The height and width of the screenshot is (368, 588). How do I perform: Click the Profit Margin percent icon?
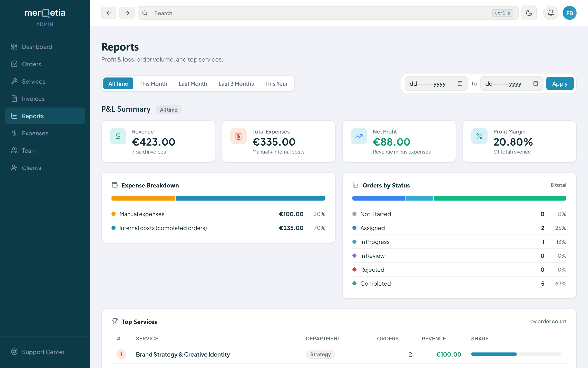tap(479, 136)
